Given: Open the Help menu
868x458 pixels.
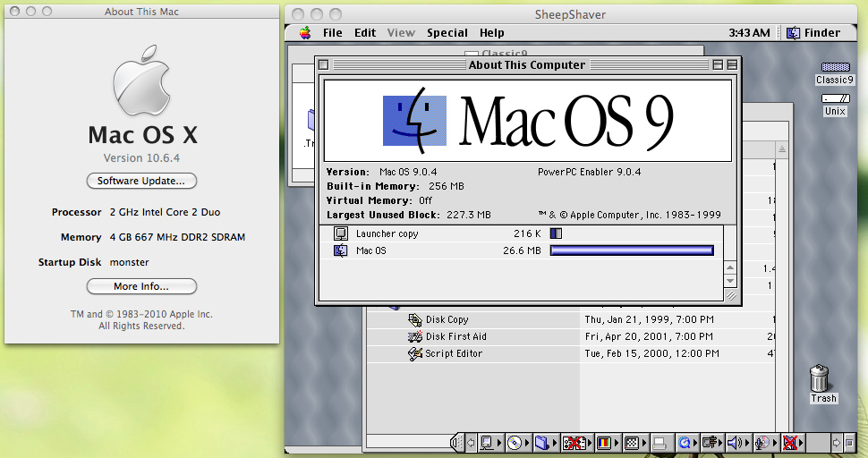Looking at the screenshot, I should point(491,33).
